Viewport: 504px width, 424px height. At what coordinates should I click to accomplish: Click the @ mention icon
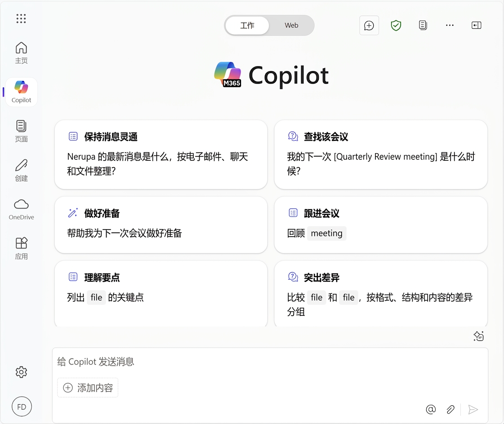(431, 410)
